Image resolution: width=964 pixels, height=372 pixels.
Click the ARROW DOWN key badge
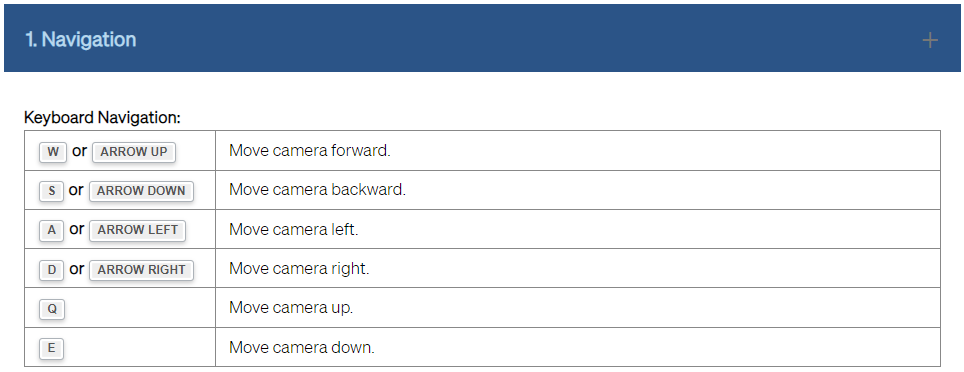tap(141, 191)
